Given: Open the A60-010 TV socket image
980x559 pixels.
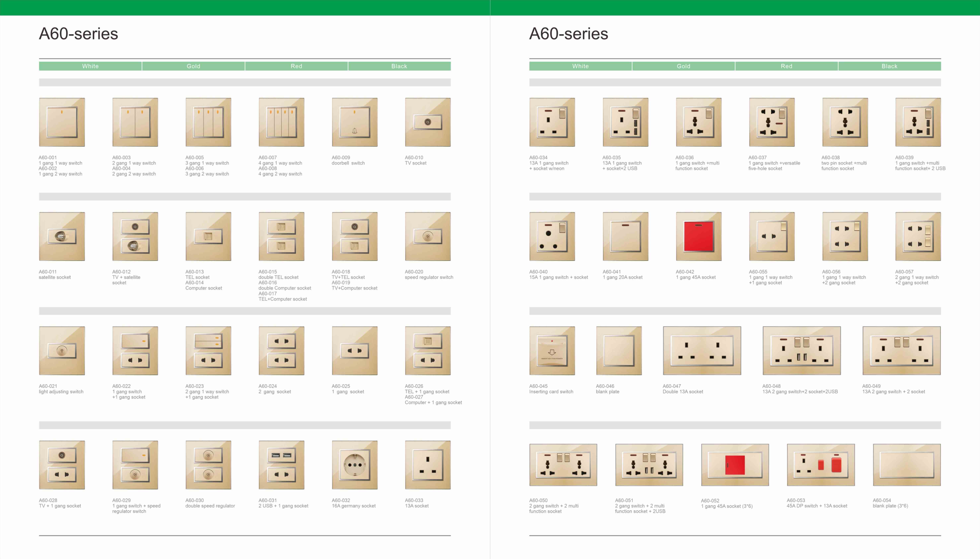Looking at the screenshot, I should (x=428, y=122).
